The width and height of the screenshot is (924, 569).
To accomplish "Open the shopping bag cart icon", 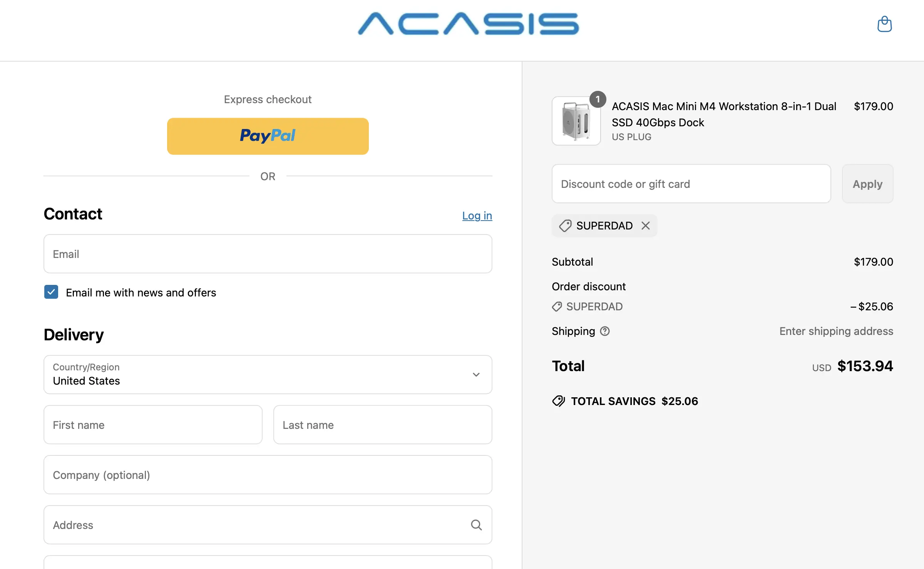I will [x=884, y=24].
